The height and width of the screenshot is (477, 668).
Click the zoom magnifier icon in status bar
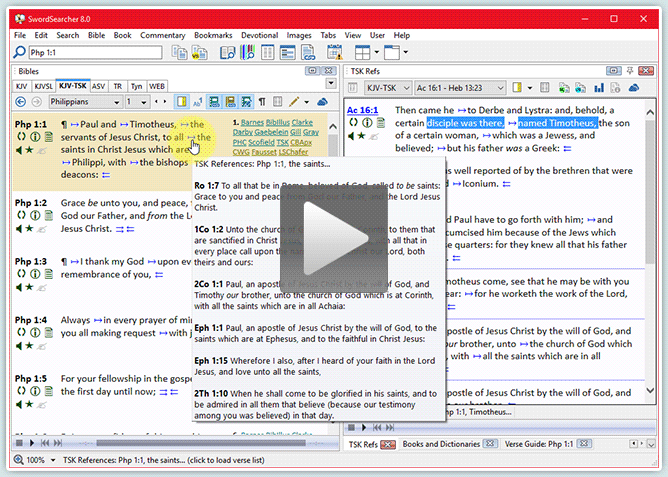tap(19, 460)
